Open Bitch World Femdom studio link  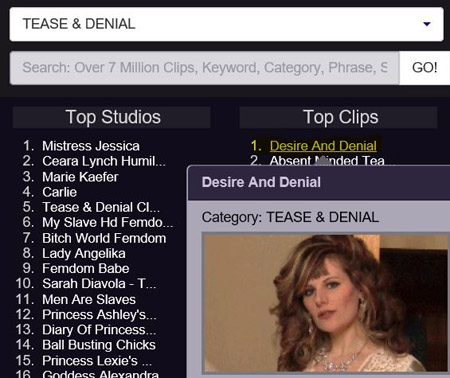coord(104,238)
